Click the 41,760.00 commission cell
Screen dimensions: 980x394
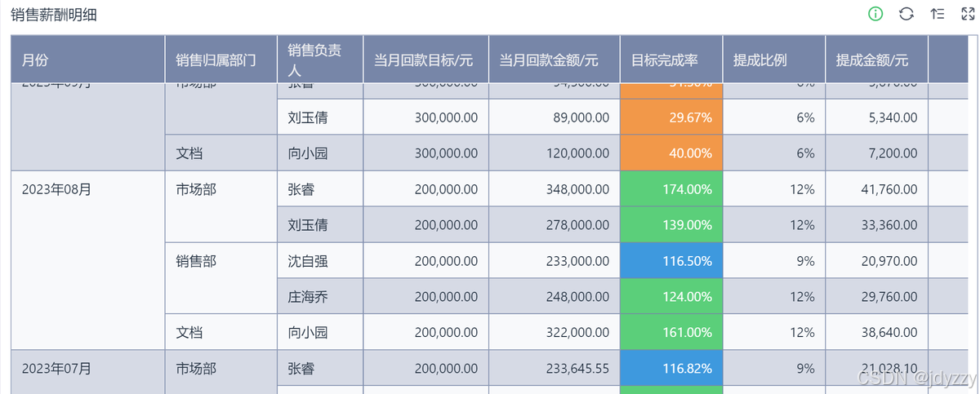(x=877, y=189)
